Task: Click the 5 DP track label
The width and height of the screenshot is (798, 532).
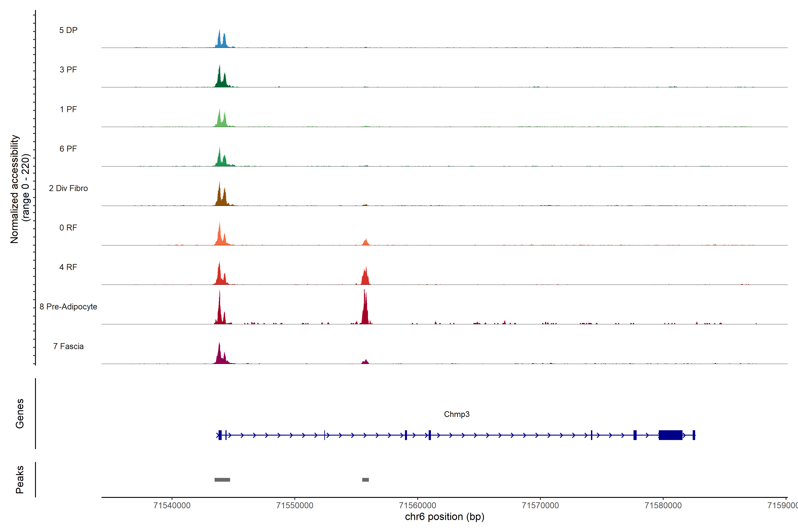Action: coord(68,30)
